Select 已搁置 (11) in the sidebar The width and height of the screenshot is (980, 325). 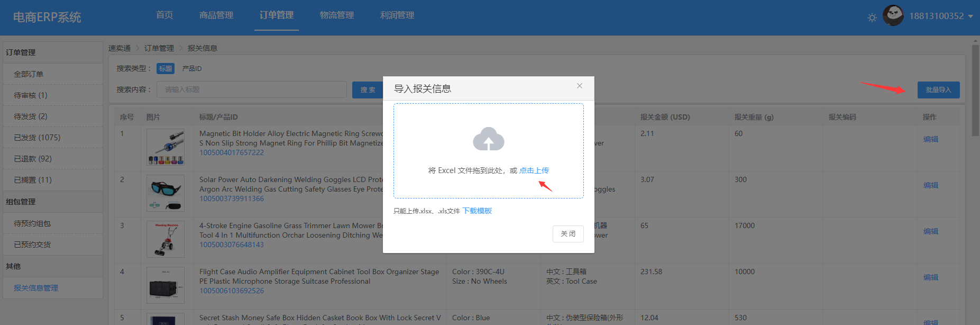(53, 180)
